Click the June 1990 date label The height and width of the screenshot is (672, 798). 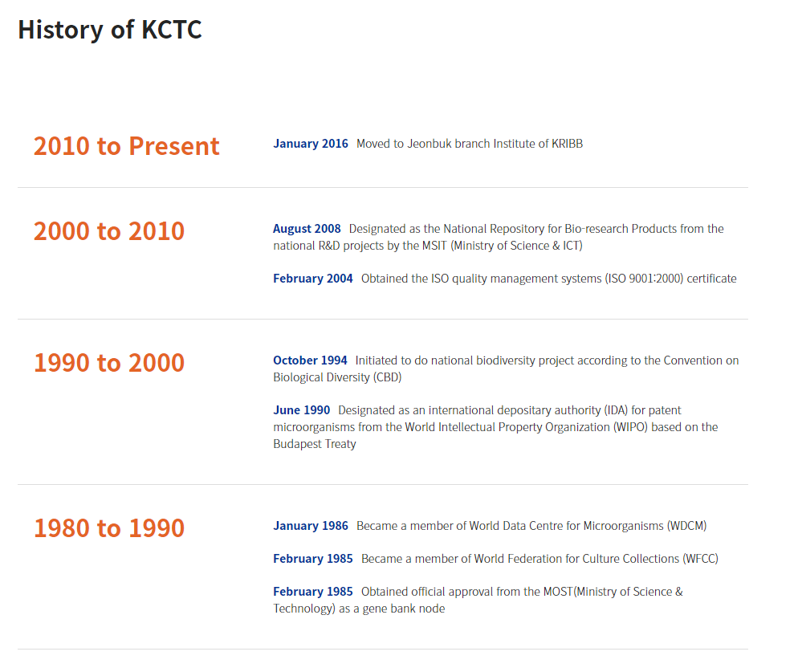301,410
